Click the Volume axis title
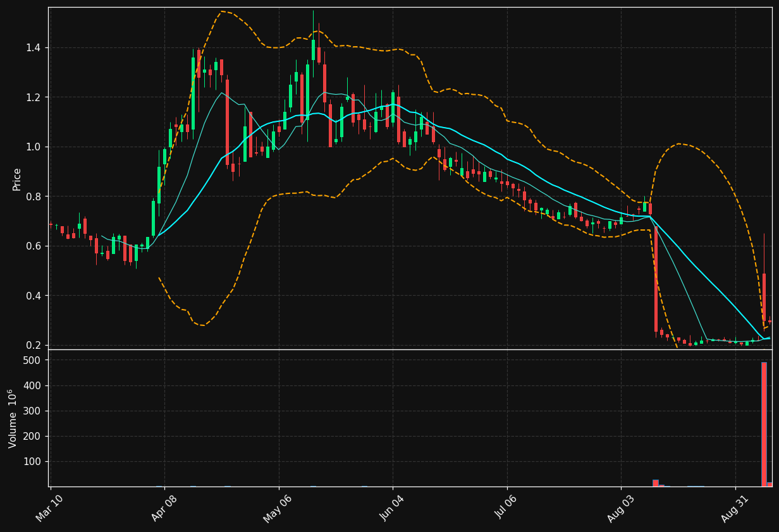 point(13,419)
